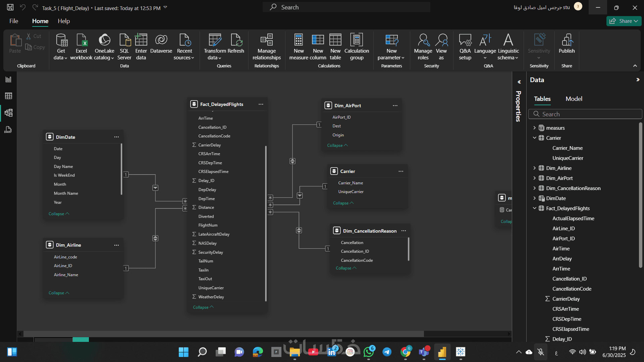Screen dimensions: 644x362
Task: Collapse the Carrier table in the Data pane
Action: coord(534,138)
